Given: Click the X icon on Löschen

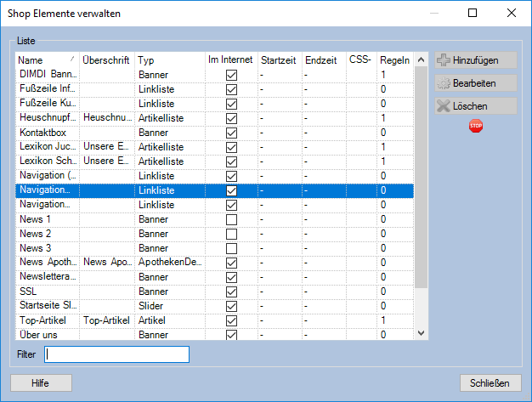Looking at the screenshot, I should (x=444, y=106).
